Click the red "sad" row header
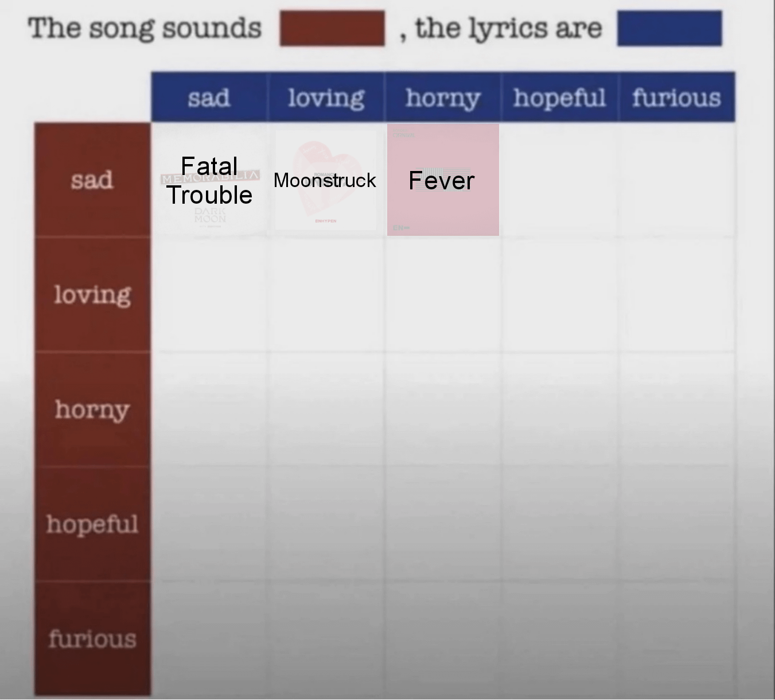Image resolution: width=775 pixels, height=700 pixels. (92, 180)
